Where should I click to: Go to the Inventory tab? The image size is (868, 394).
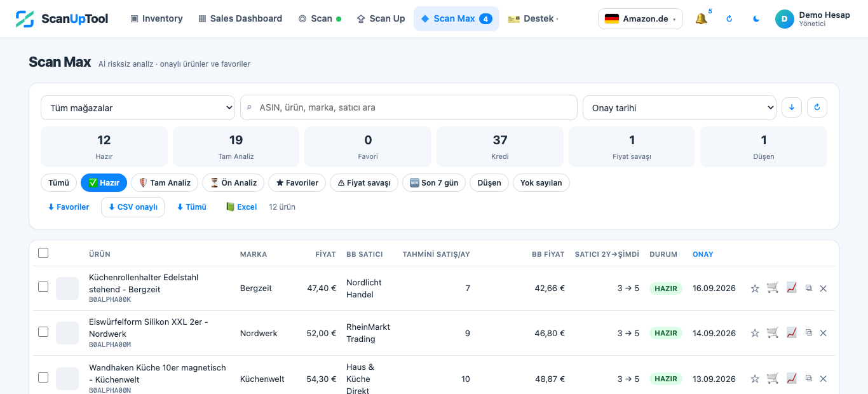click(x=156, y=19)
